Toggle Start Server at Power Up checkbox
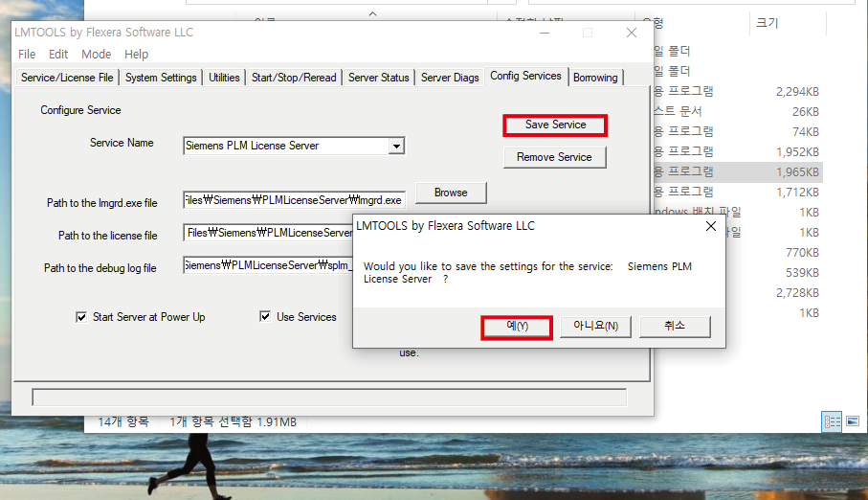The image size is (868, 500). [81, 317]
